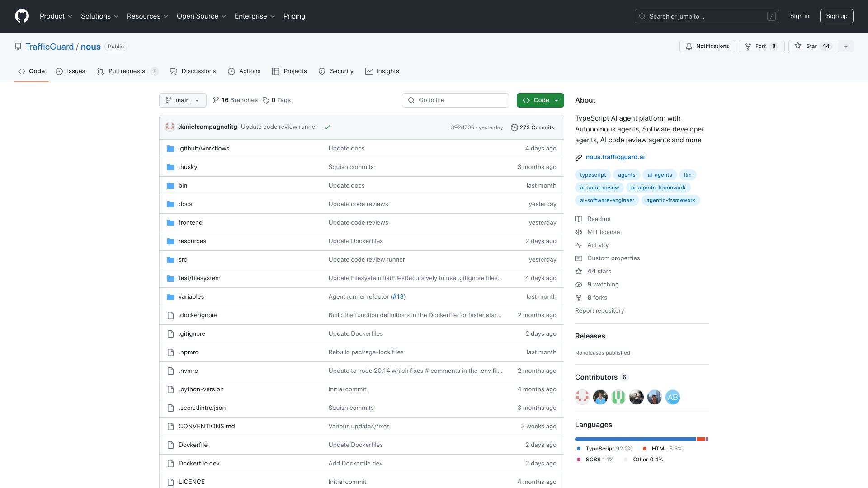The image size is (868, 488).
Task: Click the tag icon next to '0 Tags'
Action: 266,100
